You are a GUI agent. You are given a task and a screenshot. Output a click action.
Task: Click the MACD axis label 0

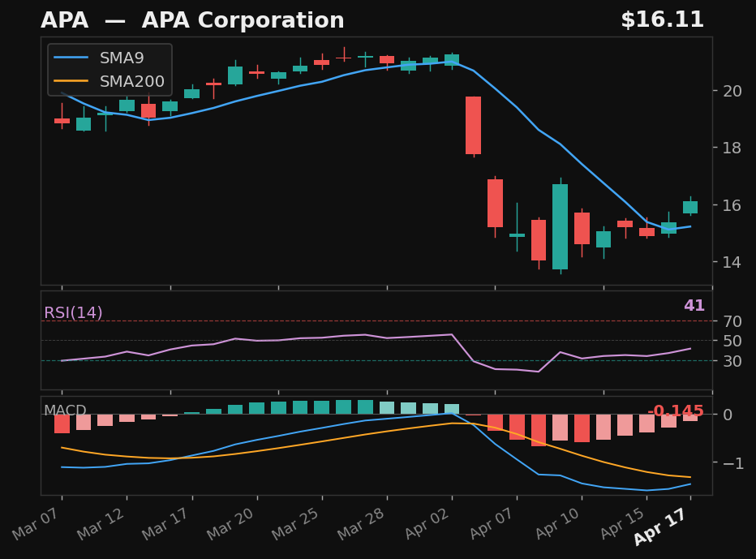click(x=728, y=415)
